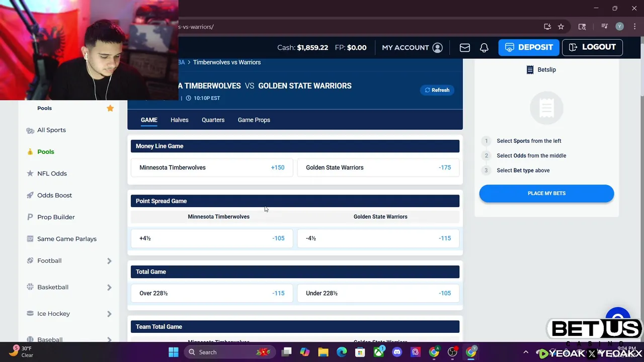Click the Install app icon in address bar
The height and width of the screenshot is (362, 644).
click(547, 27)
